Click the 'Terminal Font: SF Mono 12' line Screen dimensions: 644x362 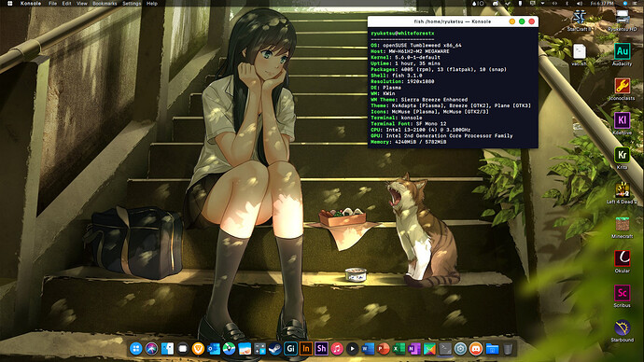click(409, 123)
